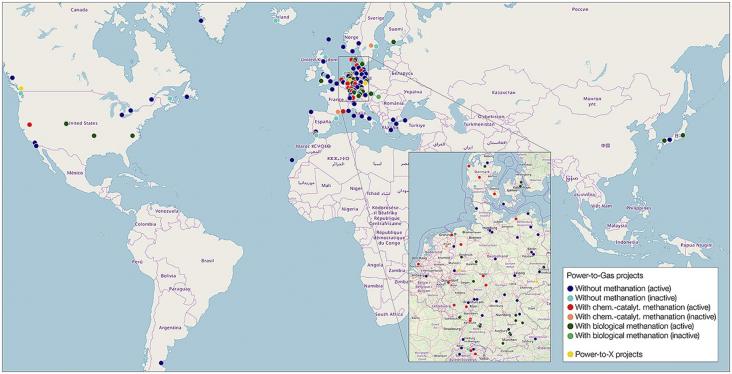Click the light teal marker in Iceland

pyautogui.click(x=276, y=21)
